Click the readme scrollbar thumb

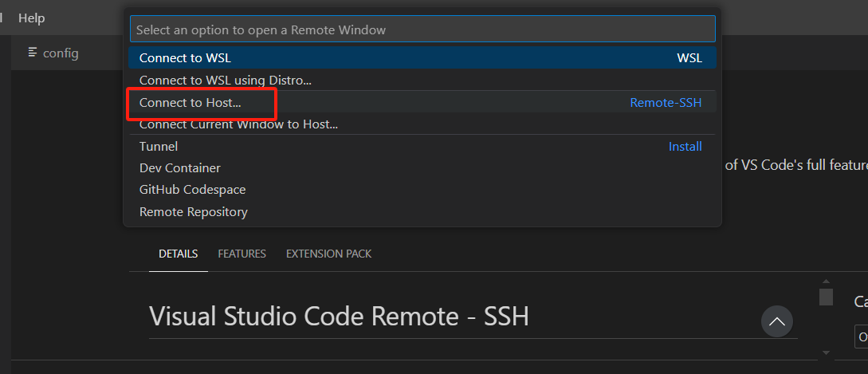[826, 297]
